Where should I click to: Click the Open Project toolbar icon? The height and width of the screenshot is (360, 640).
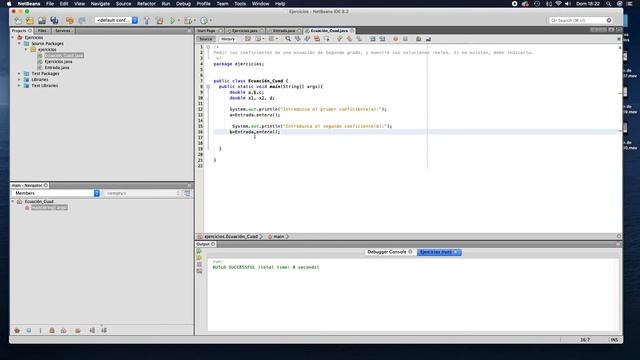click(42, 20)
